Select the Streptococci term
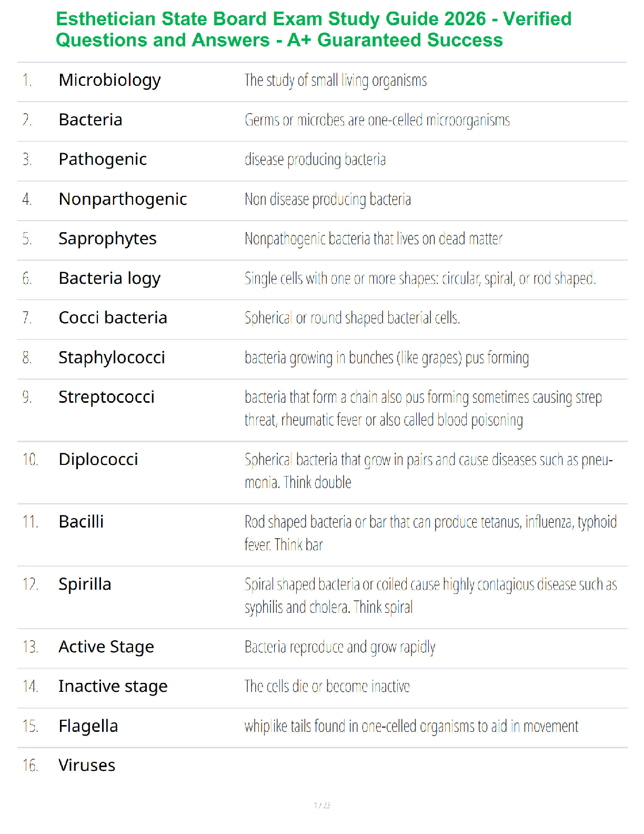The image size is (644, 834). click(x=107, y=398)
